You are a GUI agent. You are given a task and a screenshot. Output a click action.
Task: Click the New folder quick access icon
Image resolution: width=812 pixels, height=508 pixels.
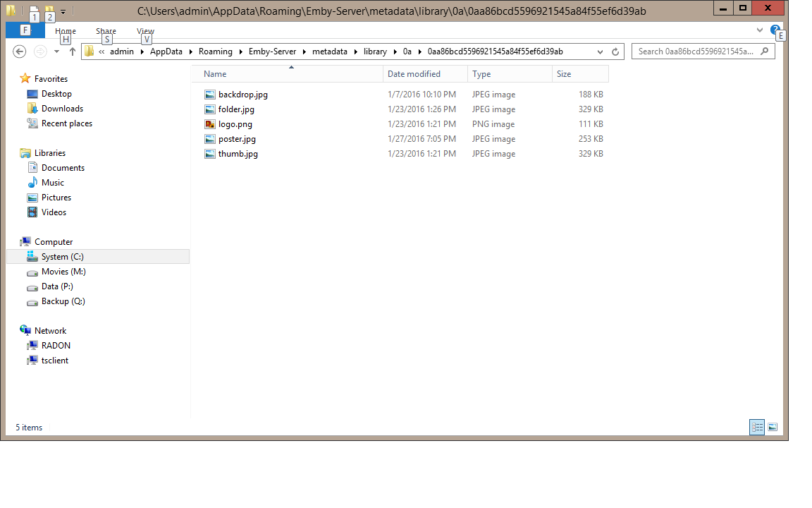click(49, 11)
